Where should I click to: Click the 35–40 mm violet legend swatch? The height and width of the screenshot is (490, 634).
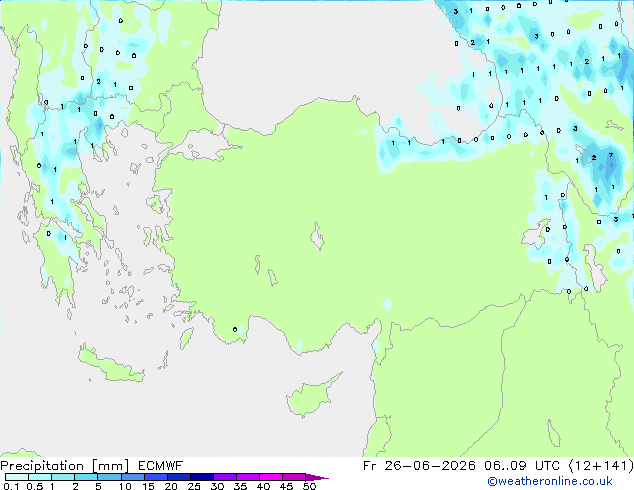(x=247, y=477)
